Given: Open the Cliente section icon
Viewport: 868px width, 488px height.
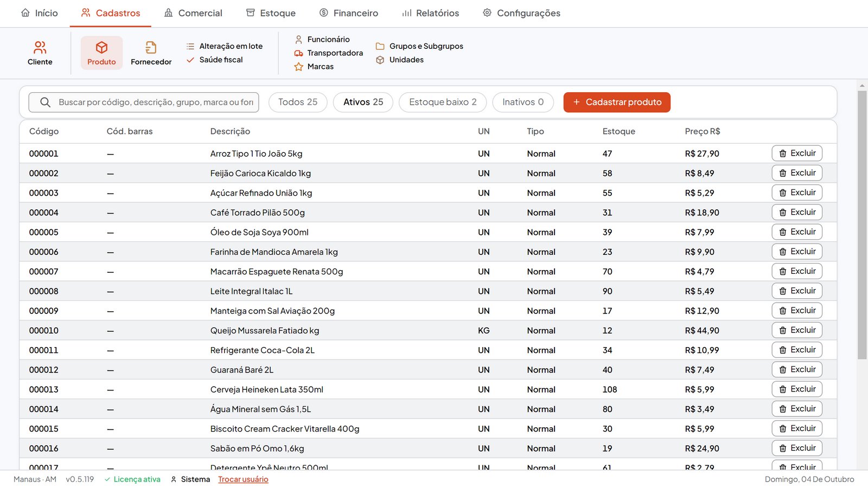Looking at the screenshot, I should click(40, 47).
